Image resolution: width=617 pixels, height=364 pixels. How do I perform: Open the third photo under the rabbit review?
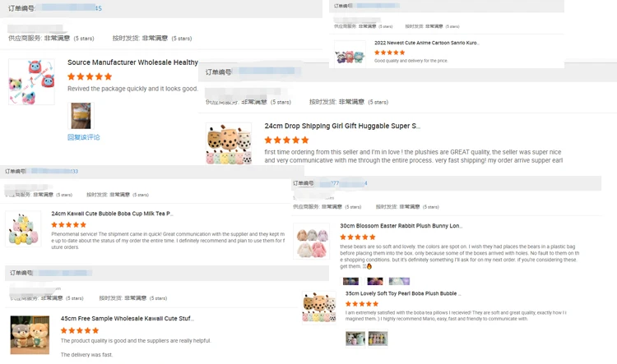pos(399,281)
